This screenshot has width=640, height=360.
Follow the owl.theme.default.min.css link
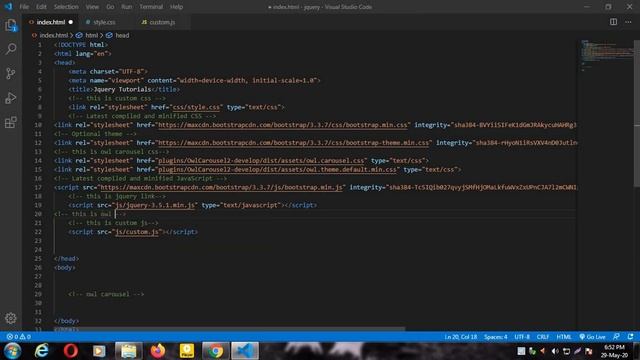277,170
